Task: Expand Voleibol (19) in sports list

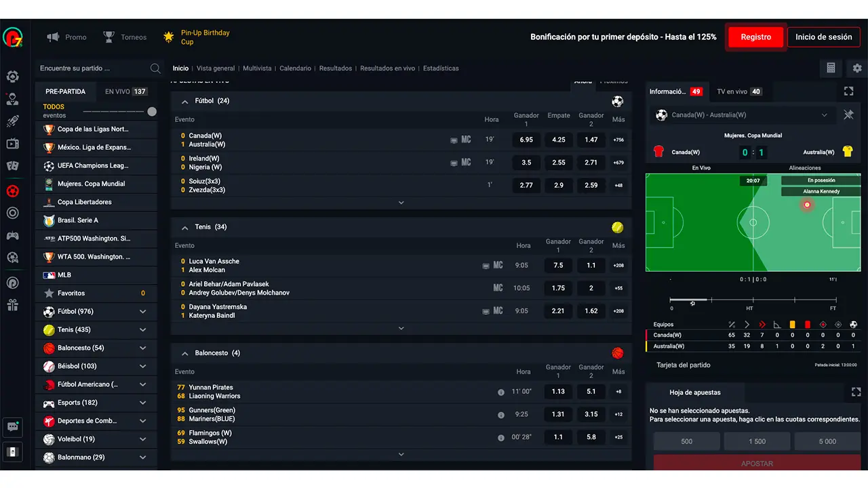Action: click(x=142, y=439)
